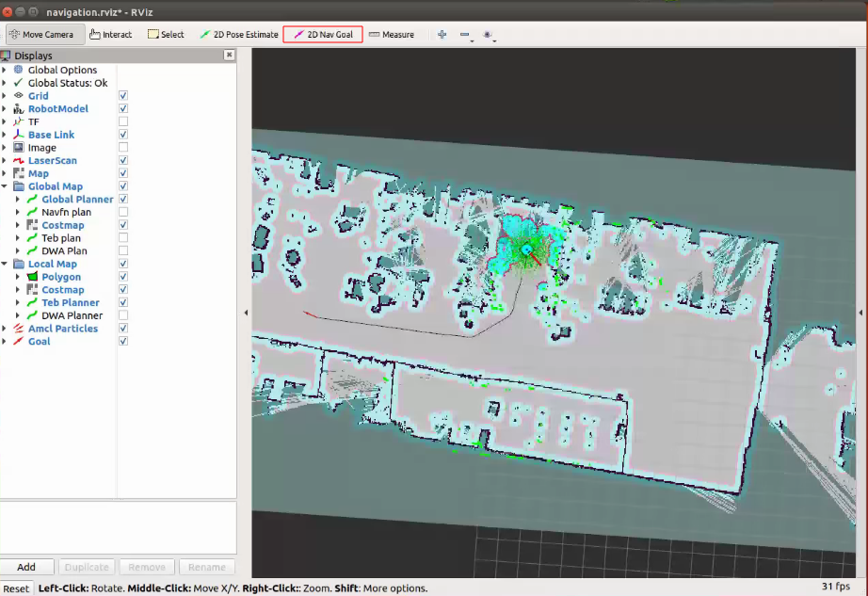Expand the Goal display row
868x596 pixels.
[5, 341]
